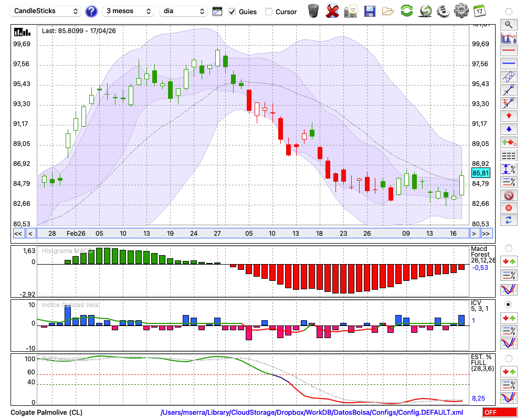Select the red horizontal line tool
The image size is (525, 420).
coord(509,50)
